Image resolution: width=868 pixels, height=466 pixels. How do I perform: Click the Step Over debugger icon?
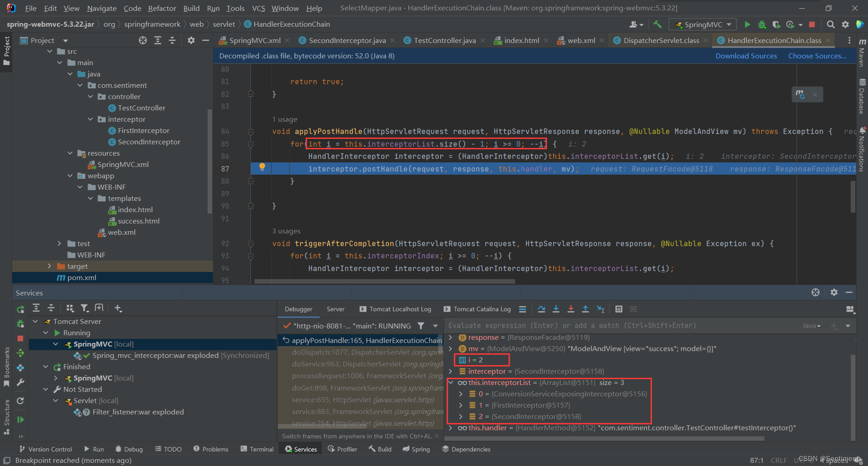click(x=541, y=309)
